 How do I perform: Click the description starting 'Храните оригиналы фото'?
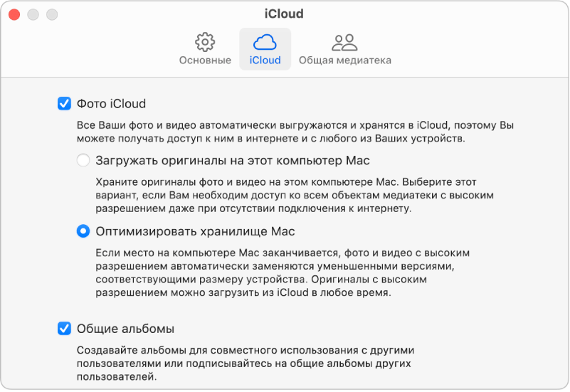tap(295, 195)
